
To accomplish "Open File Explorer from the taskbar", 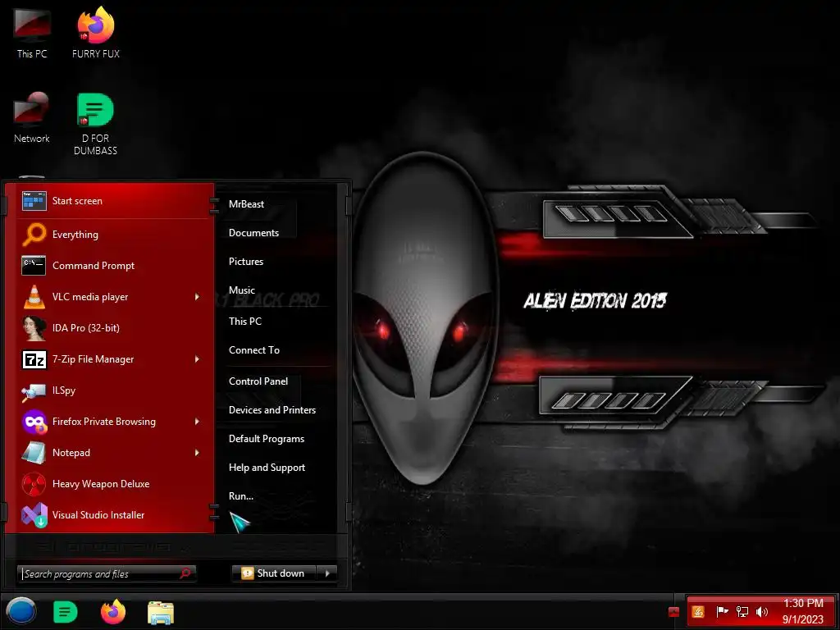I will (161, 613).
